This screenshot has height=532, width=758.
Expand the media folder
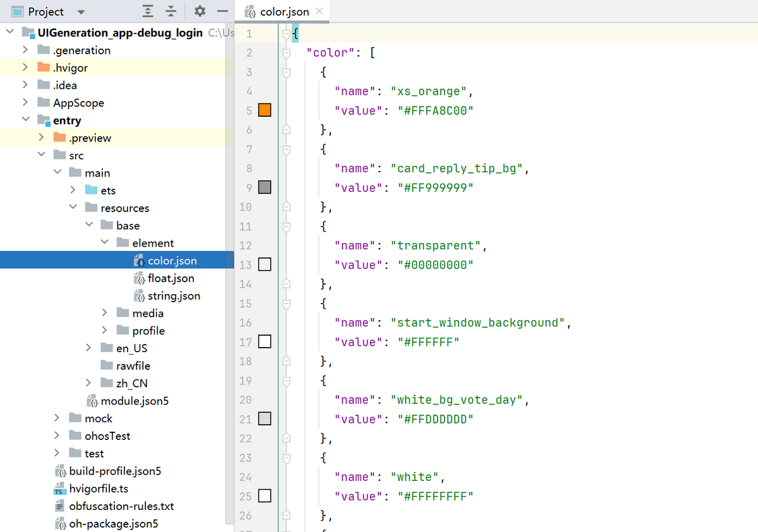[x=105, y=313]
